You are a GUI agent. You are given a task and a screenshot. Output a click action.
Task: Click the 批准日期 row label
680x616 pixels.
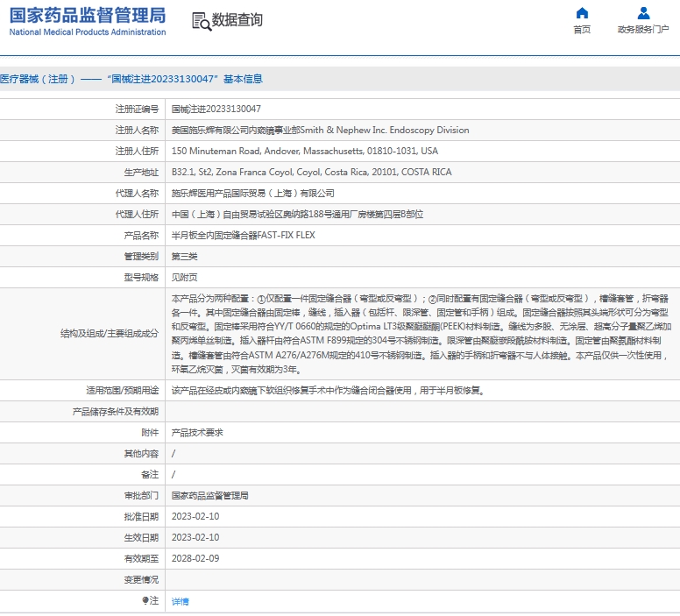141,516
